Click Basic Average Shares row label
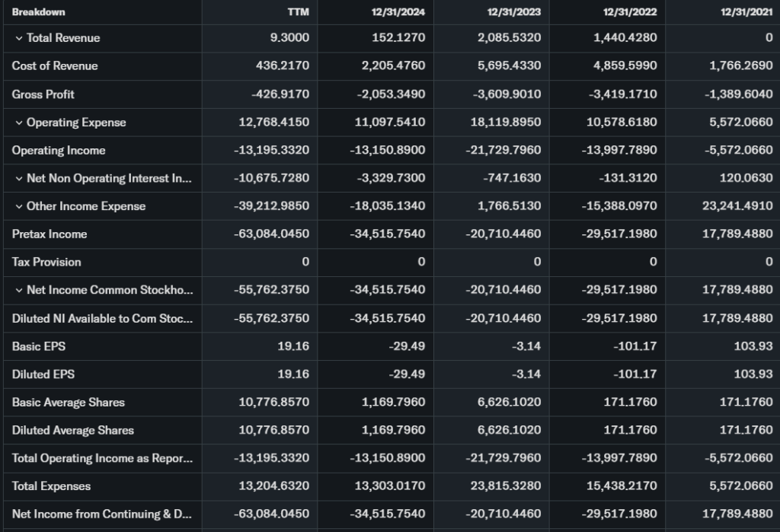This screenshot has height=532, width=780. pos(68,403)
